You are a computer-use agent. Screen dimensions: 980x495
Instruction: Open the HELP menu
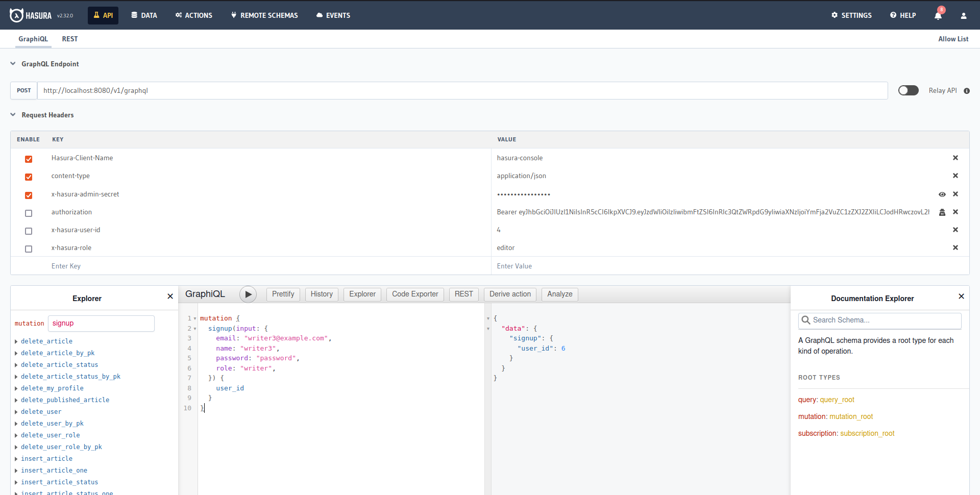[x=903, y=15]
